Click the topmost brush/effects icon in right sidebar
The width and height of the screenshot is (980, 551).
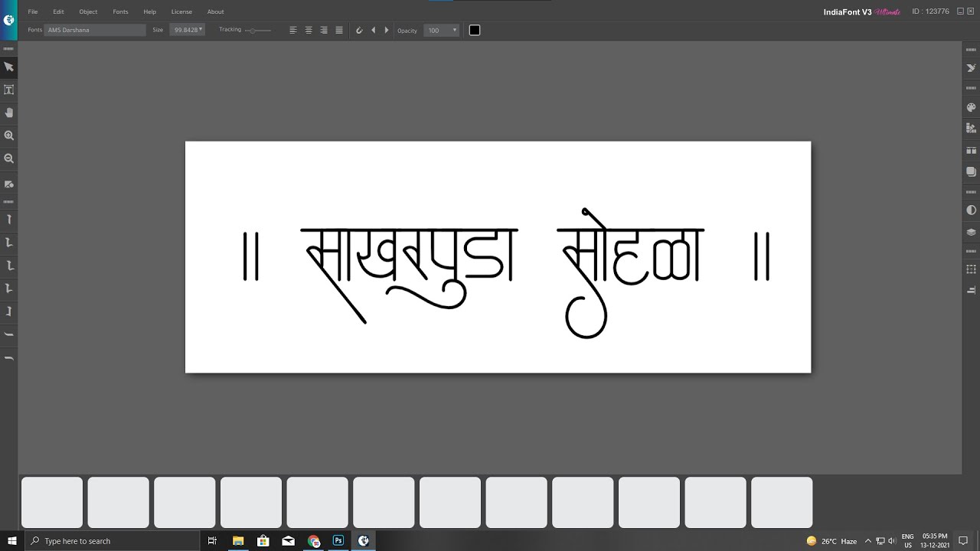972,68
